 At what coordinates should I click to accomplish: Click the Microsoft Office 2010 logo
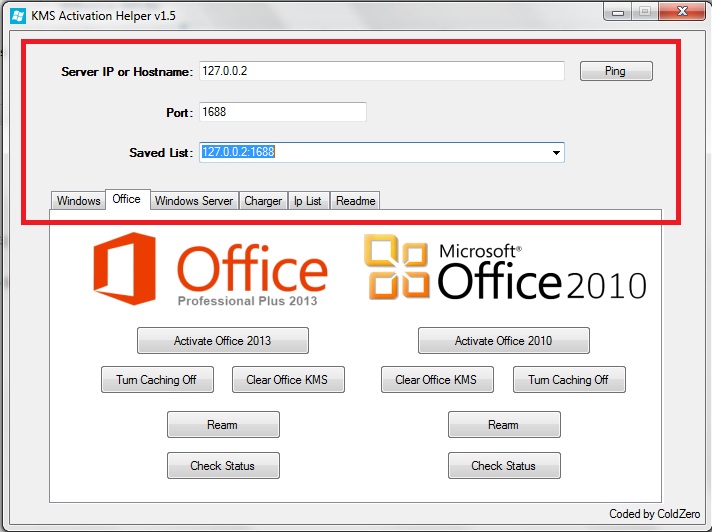pos(505,268)
